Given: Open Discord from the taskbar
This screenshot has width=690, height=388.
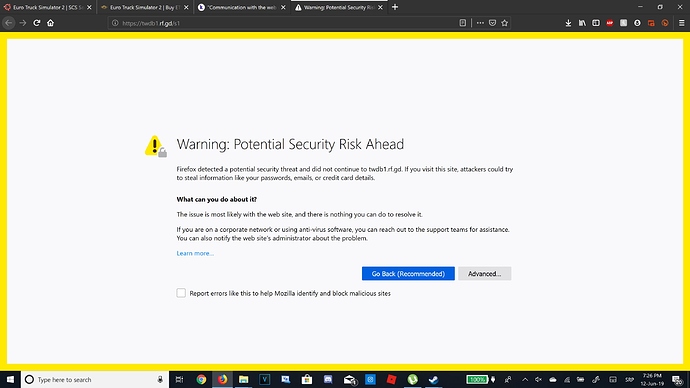Looking at the screenshot, I should 328,379.
